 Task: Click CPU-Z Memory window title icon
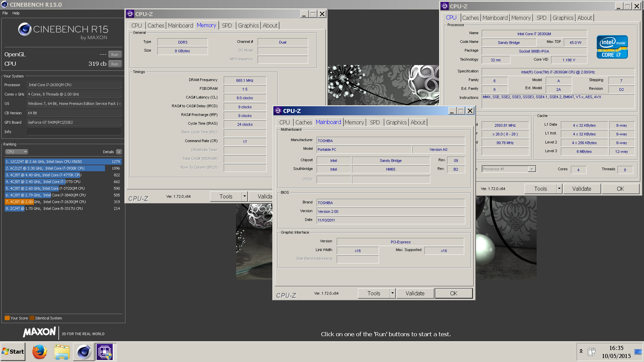pyautogui.click(x=130, y=14)
